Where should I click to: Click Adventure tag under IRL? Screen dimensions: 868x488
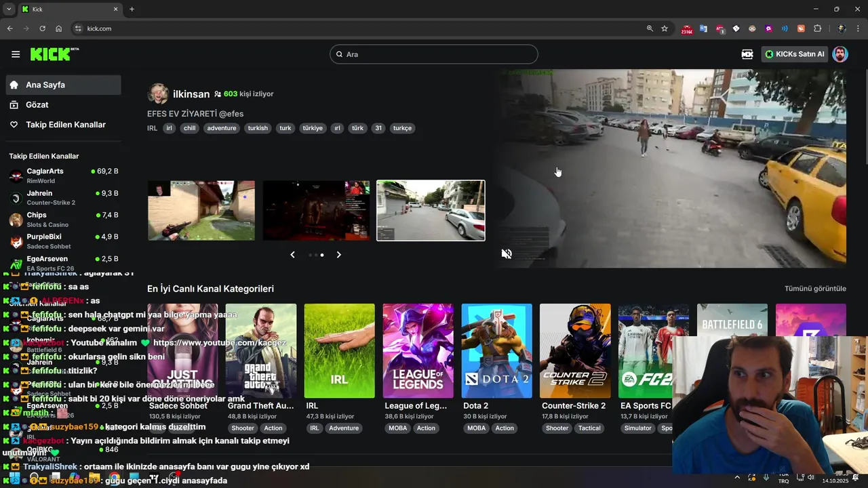(344, 428)
